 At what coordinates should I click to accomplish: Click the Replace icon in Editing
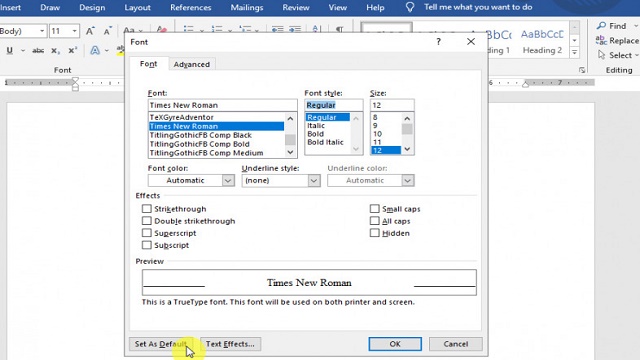click(x=601, y=40)
